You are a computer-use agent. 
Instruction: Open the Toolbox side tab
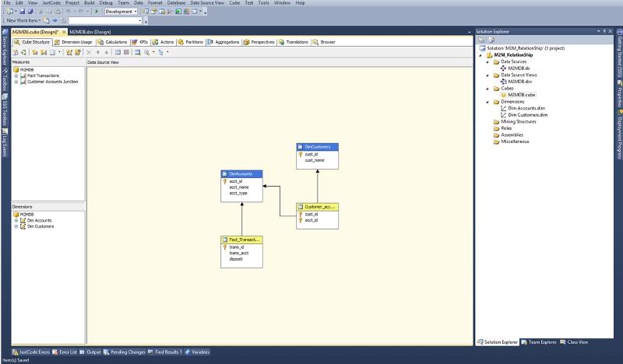pyautogui.click(x=5, y=79)
